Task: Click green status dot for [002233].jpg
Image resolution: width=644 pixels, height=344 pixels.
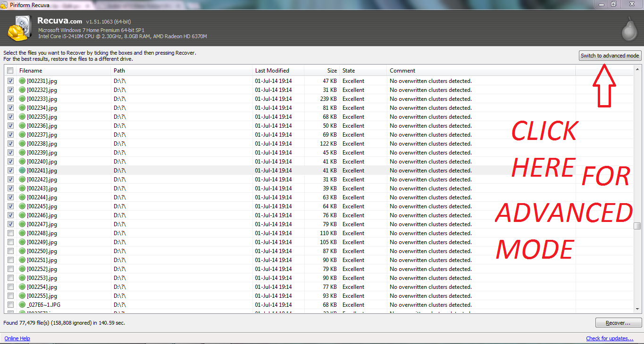Action: pos(22,99)
